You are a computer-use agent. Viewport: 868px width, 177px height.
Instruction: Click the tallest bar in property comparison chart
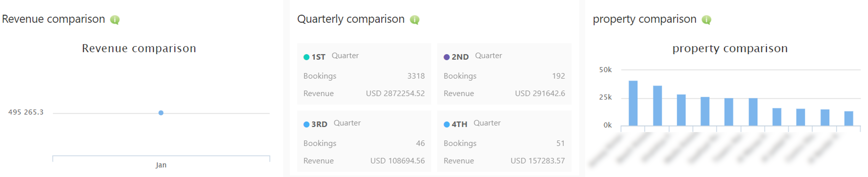tap(633, 103)
